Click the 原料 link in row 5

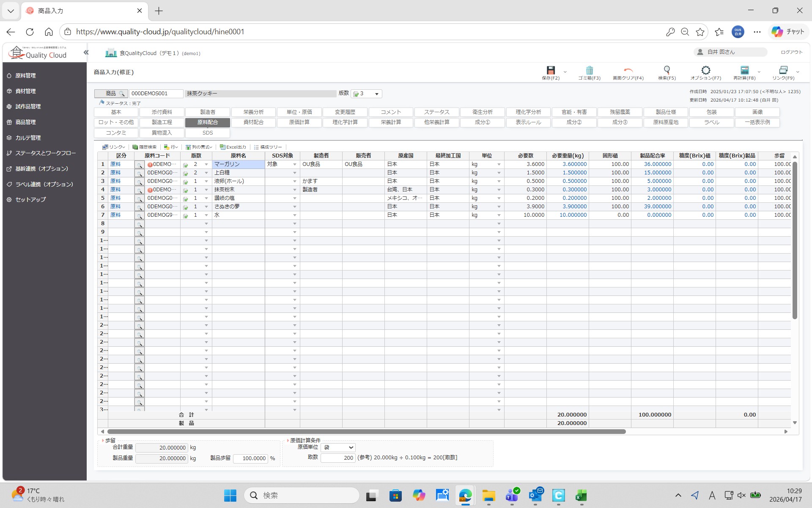[115, 198]
